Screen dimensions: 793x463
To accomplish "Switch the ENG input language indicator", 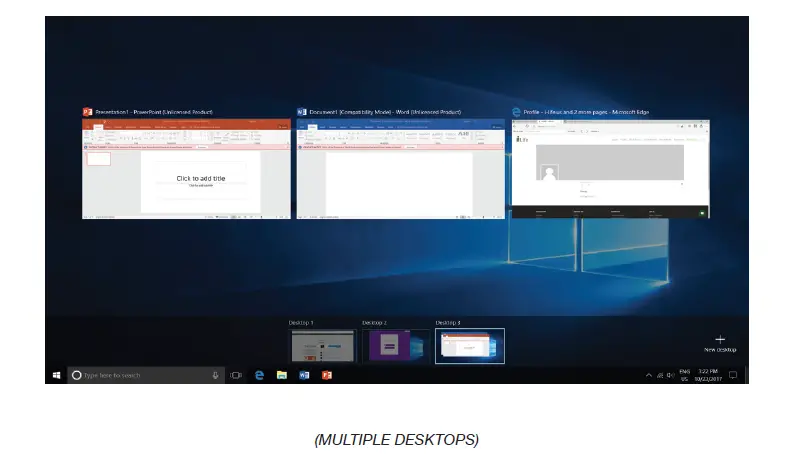I will tap(685, 375).
